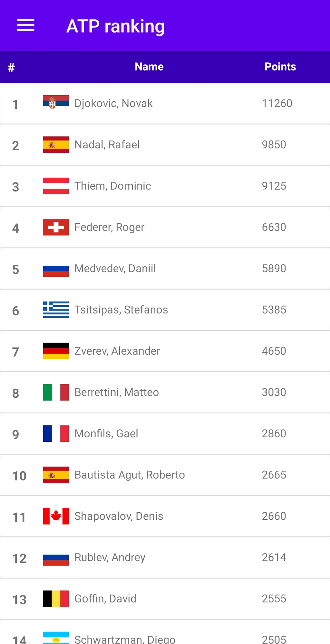330x644 pixels.
Task: Tap the Swiss flag next to Federer
Action: 56,227
